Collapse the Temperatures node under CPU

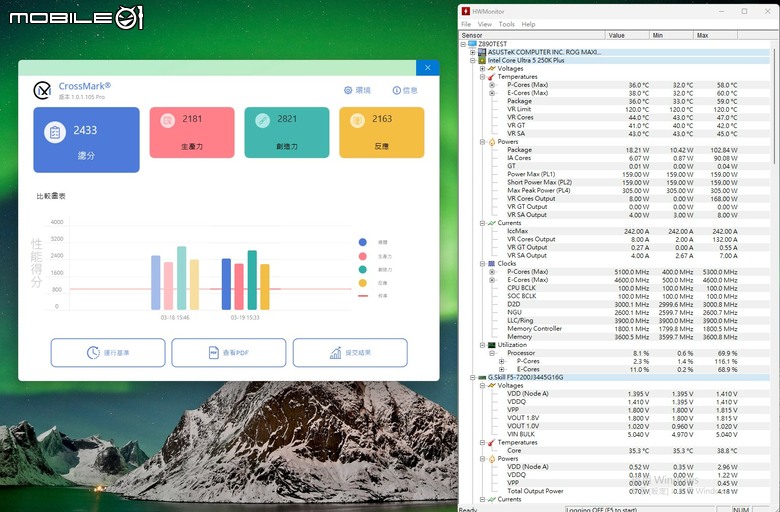tap(483, 77)
